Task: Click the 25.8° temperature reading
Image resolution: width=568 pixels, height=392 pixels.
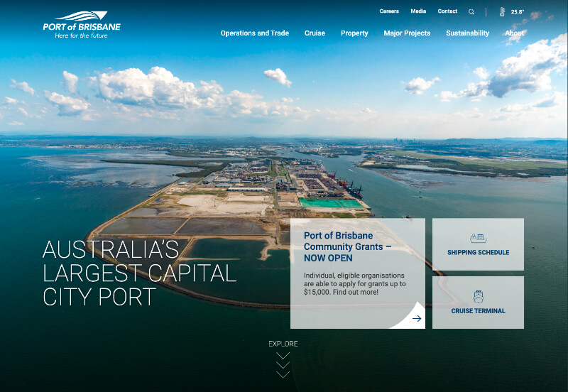Action: [x=518, y=12]
